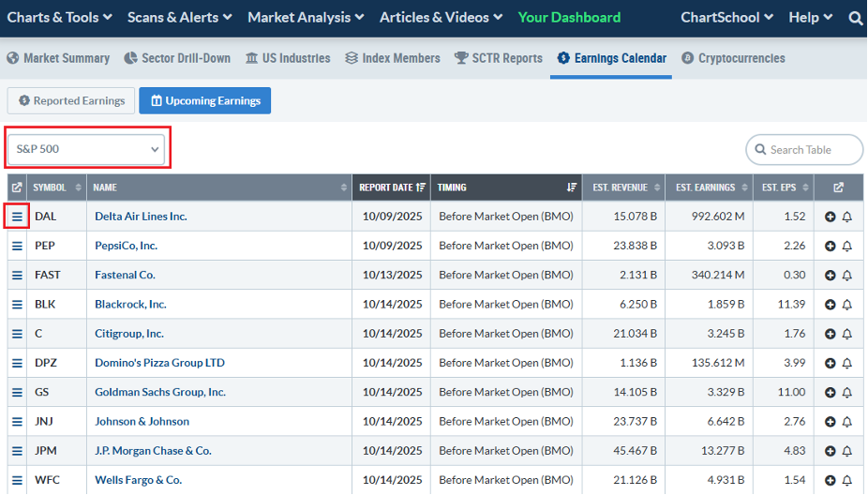Sort by Est. EPS column header
Screen dimensions: 868x495
pos(783,187)
